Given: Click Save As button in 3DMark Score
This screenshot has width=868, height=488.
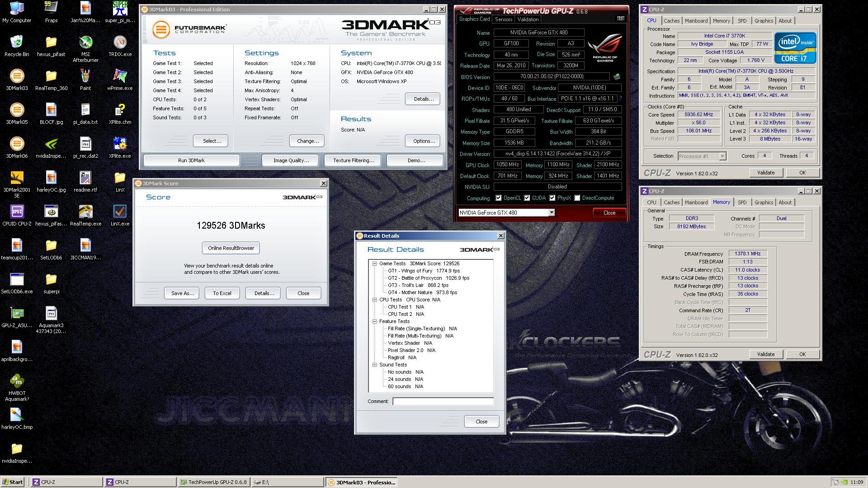Looking at the screenshot, I should click(182, 293).
